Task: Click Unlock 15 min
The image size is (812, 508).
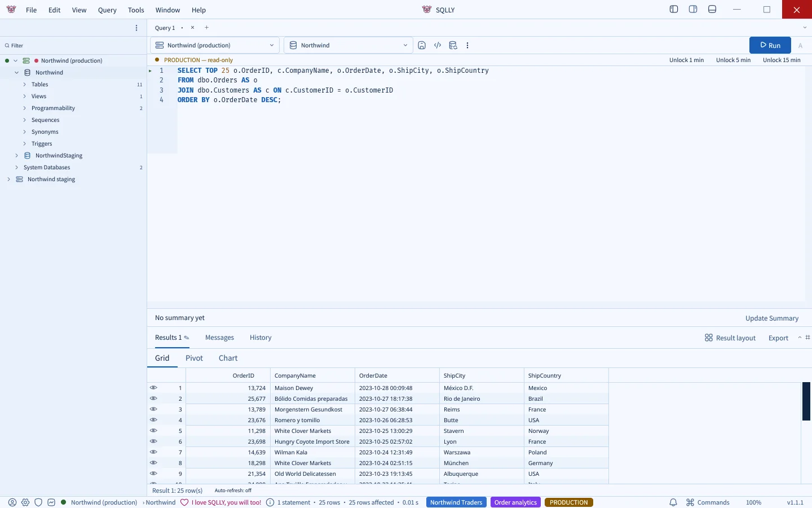Action: pyautogui.click(x=782, y=60)
